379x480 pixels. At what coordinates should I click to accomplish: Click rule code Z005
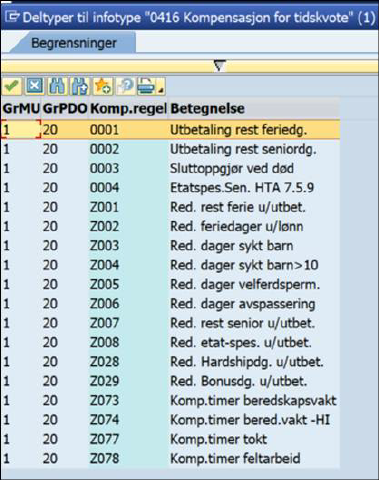click(104, 284)
